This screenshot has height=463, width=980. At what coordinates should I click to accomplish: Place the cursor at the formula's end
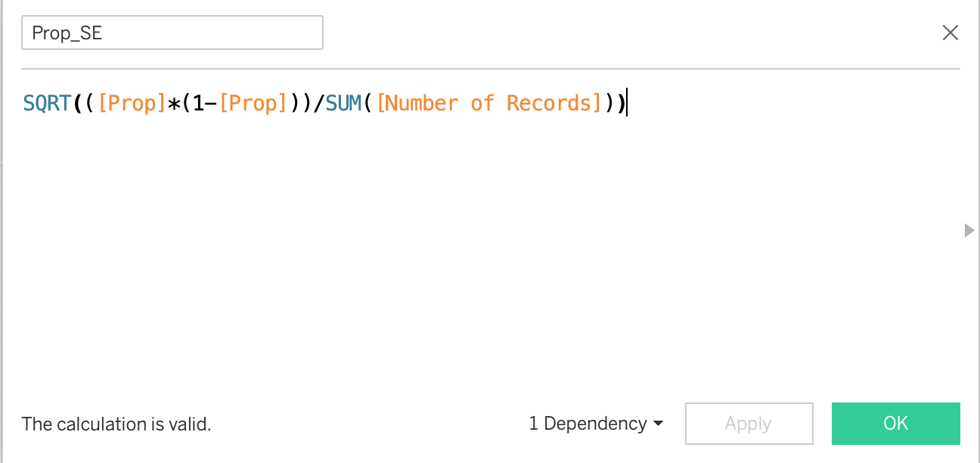coord(627,104)
